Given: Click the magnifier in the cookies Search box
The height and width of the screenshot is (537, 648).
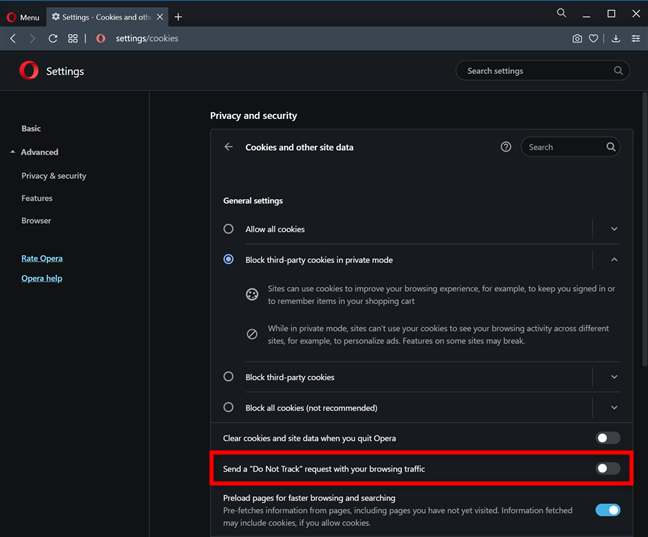Looking at the screenshot, I should coord(610,147).
